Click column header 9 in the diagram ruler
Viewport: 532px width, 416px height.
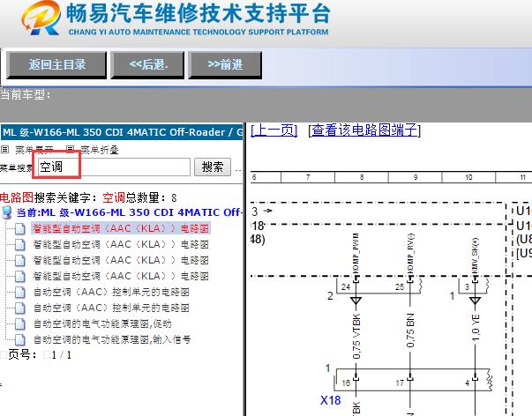[x=415, y=177]
